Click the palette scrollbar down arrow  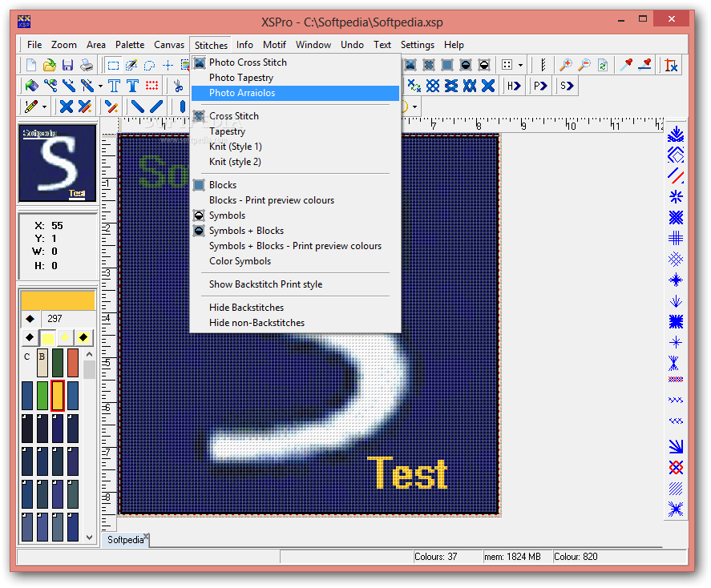click(x=89, y=538)
